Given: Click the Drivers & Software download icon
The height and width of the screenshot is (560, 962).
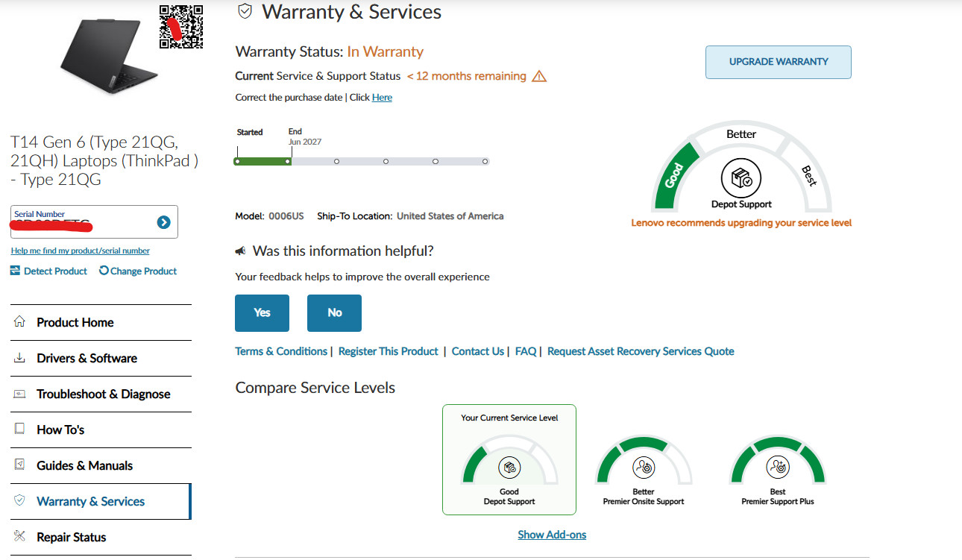Looking at the screenshot, I should point(19,358).
